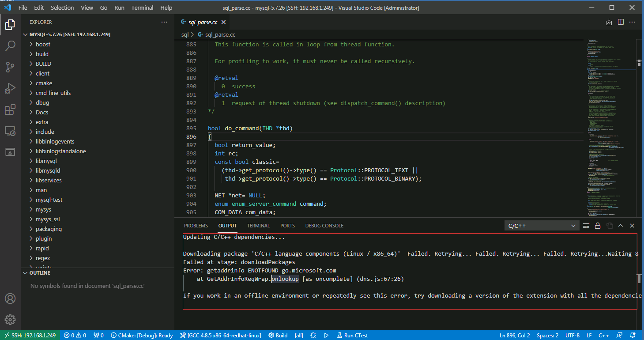Open Manage gear icon in activity bar

(10, 319)
